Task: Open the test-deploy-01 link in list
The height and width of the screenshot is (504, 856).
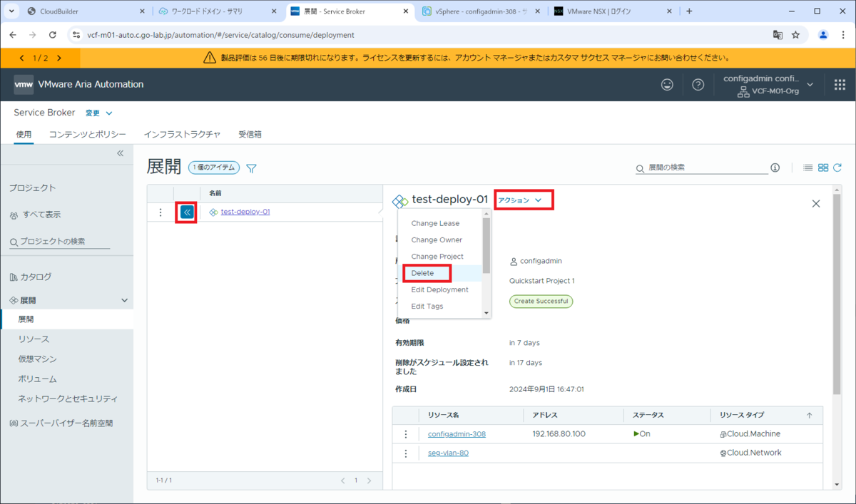Action: click(245, 212)
